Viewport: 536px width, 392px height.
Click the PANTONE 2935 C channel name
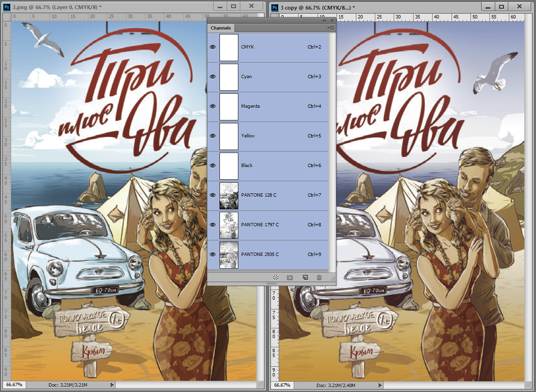[260, 255]
